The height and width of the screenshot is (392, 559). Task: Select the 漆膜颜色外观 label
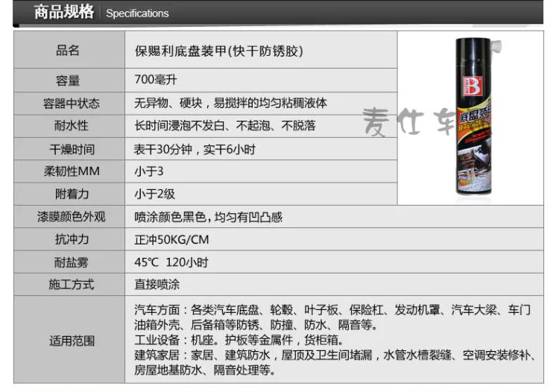click(72, 217)
